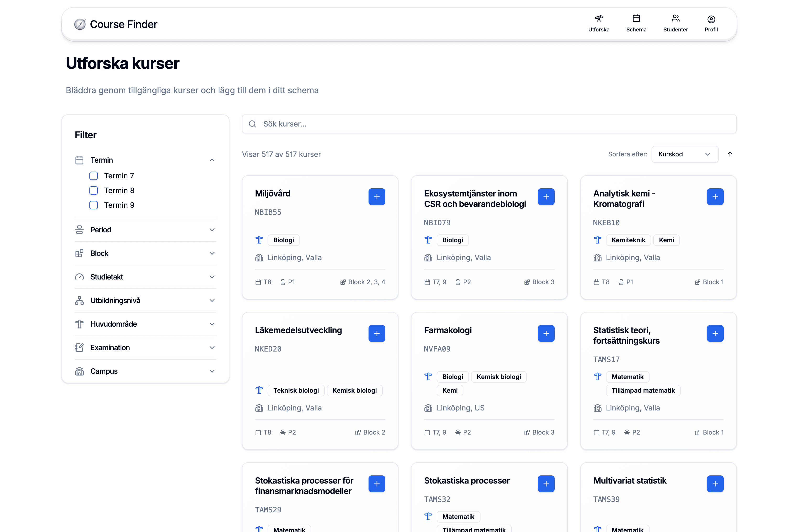The image size is (795, 532).
Task: Expand the Huvudområde filter section
Action: tap(145, 324)
